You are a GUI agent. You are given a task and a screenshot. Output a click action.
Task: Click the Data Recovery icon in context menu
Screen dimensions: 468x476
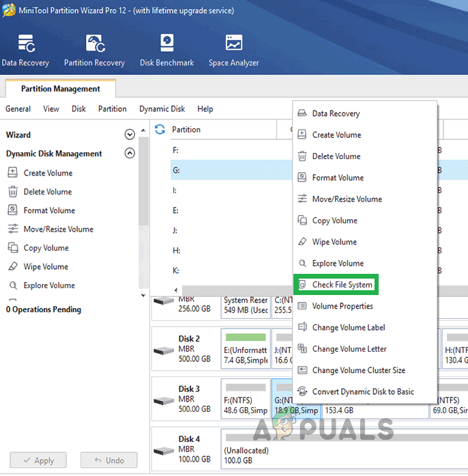[302, 113]
